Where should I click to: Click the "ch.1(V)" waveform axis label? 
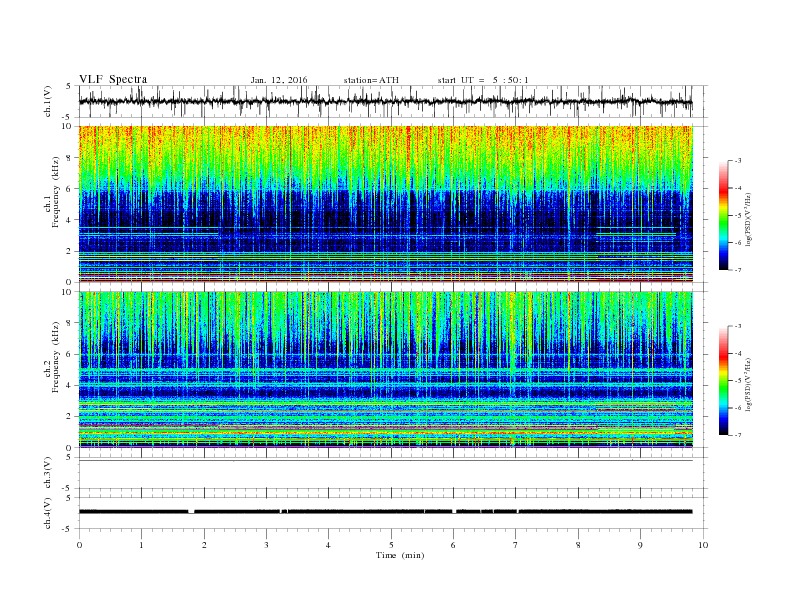tap(48, 100)
